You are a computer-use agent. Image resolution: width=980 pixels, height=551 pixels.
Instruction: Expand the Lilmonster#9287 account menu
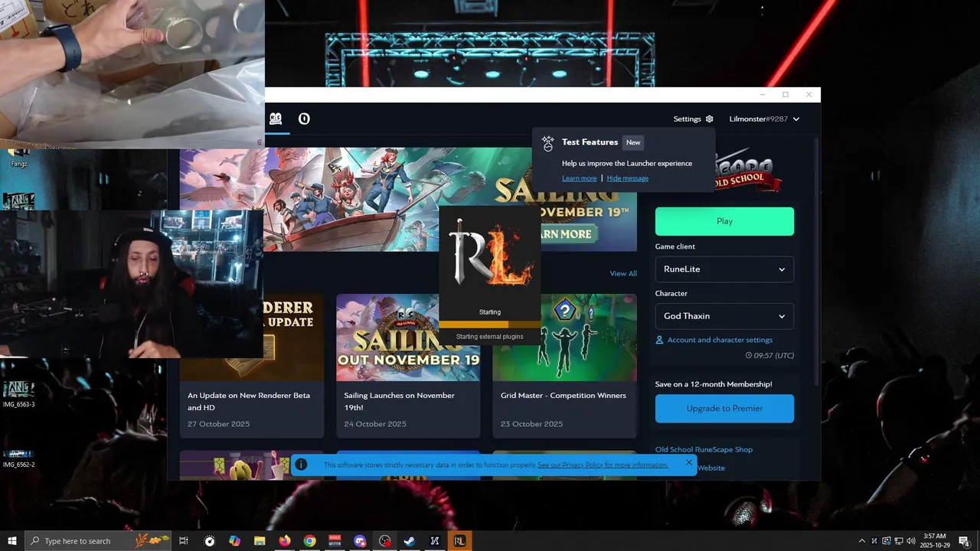764,119
